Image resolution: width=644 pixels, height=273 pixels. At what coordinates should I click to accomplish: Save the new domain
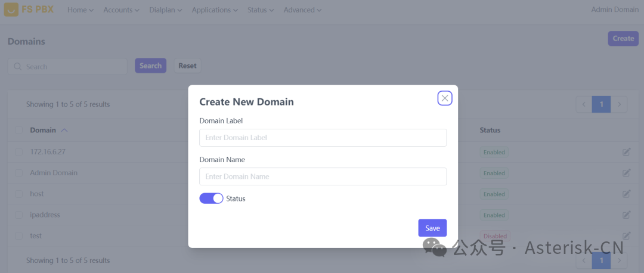pos(432,228)
